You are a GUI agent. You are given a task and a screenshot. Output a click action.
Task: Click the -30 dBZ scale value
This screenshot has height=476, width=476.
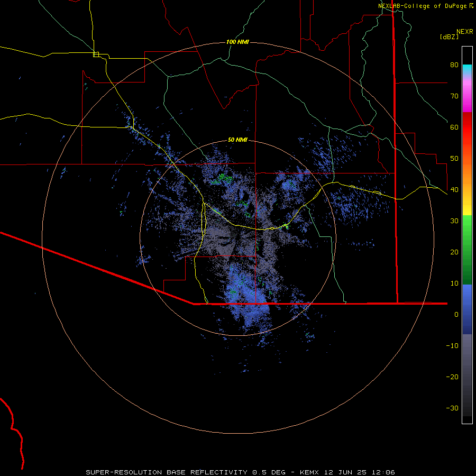(x=452, y=409)
